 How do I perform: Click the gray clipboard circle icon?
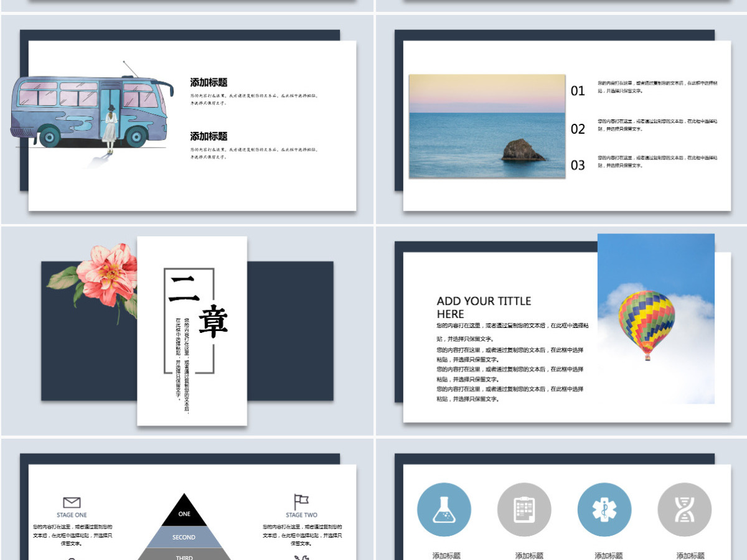coord(524,510)
